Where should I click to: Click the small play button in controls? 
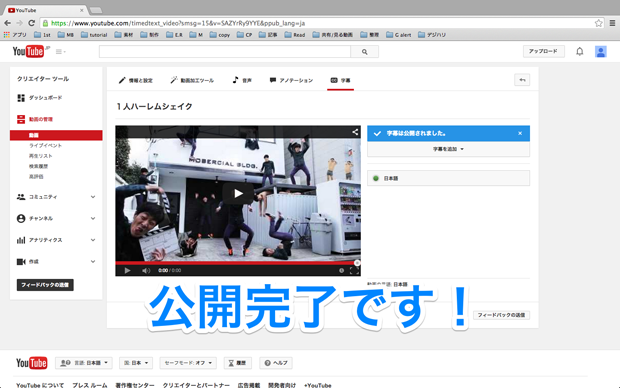127,271
